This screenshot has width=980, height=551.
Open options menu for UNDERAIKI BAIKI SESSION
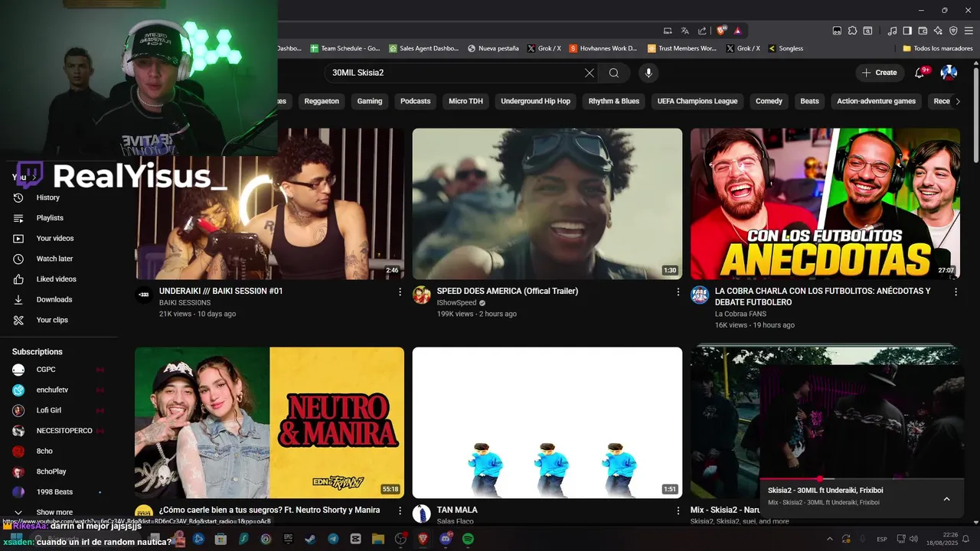[400, 292]
